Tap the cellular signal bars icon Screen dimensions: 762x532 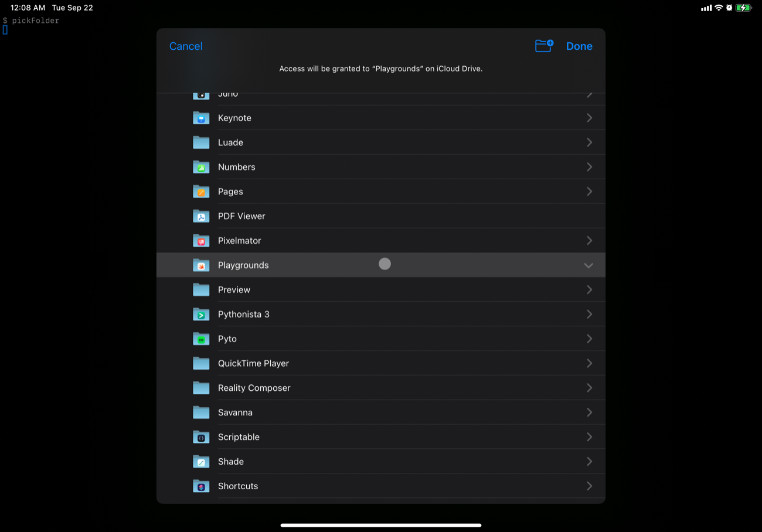click(x=706, y=8)
